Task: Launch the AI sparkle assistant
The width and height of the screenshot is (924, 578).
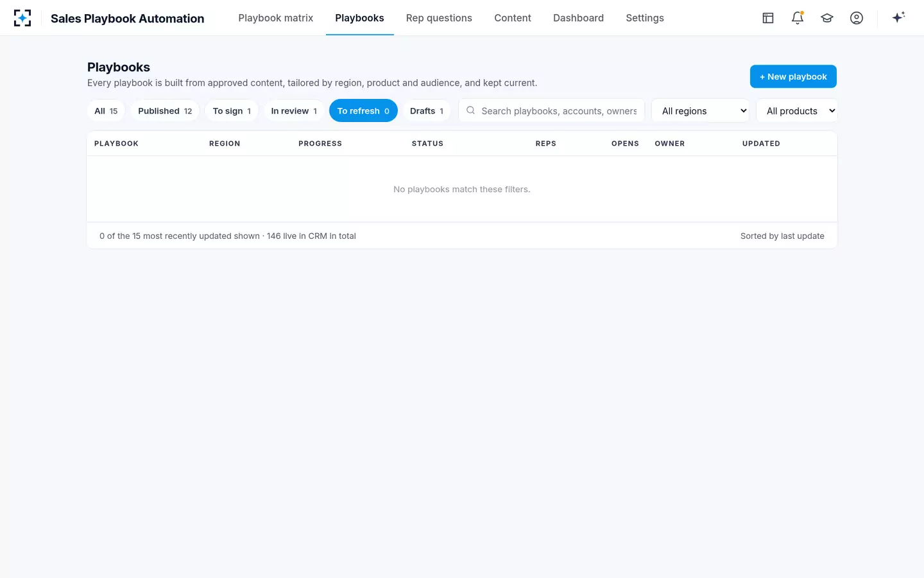Action: pyautogui.click(x=898, y=17)
